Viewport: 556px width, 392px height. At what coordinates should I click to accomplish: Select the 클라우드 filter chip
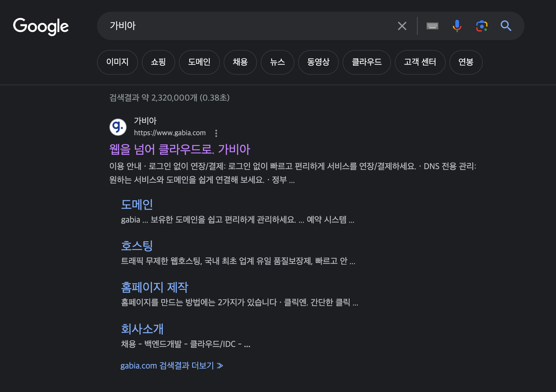[367, 62]
